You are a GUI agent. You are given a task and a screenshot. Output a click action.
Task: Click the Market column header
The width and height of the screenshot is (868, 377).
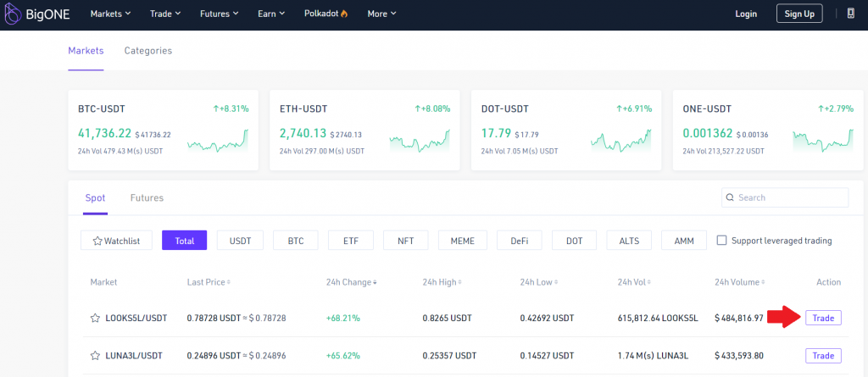103,282
